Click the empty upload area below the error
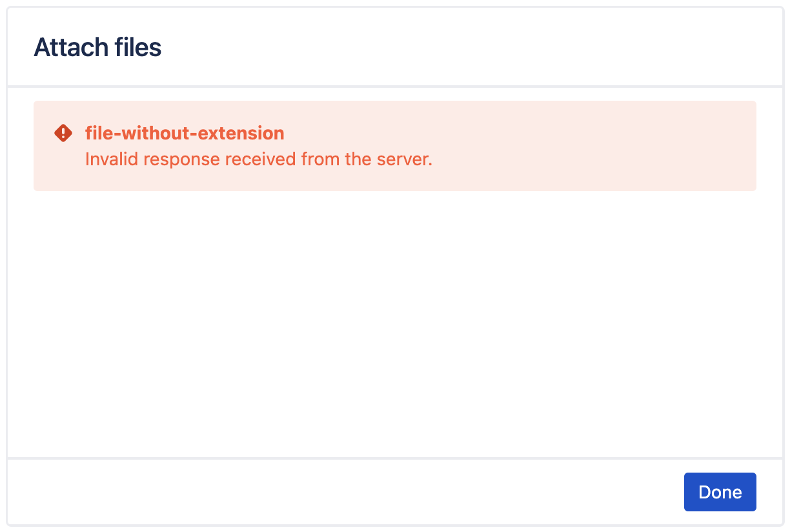This screenshot has height=532, width=790. (395, 323)
